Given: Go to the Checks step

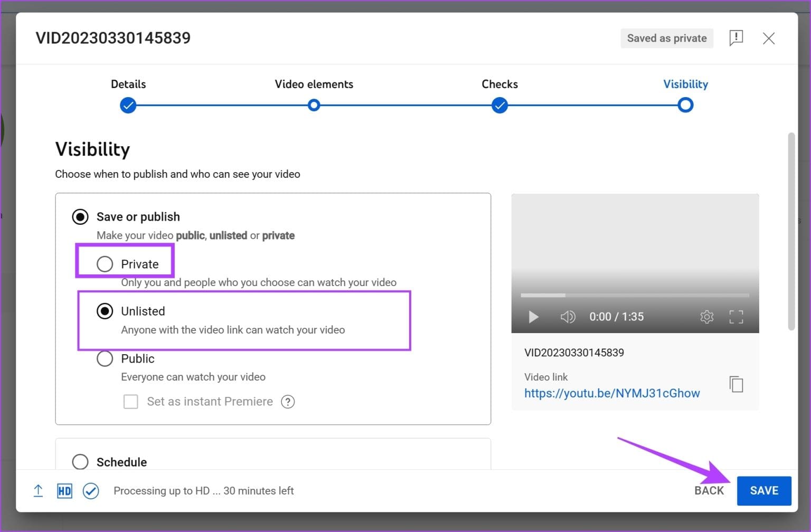Looking at the screenshot, I should (499, 84).
